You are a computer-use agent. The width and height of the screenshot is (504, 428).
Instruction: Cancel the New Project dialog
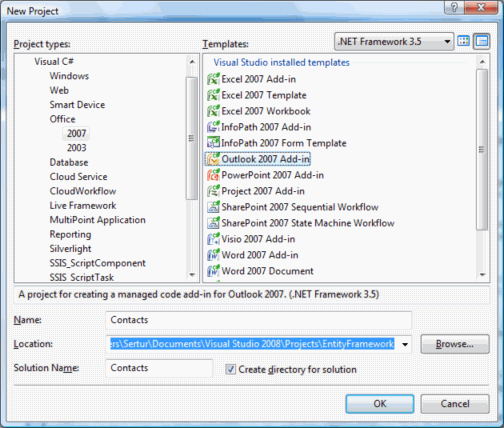[x=455, y=404]
